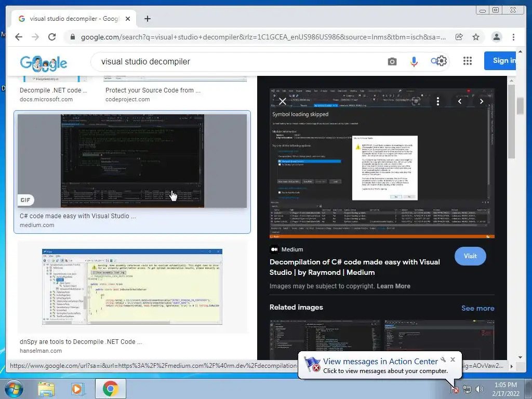Show next image in preview
Screen dimensions: 532x399
(482, 101)
